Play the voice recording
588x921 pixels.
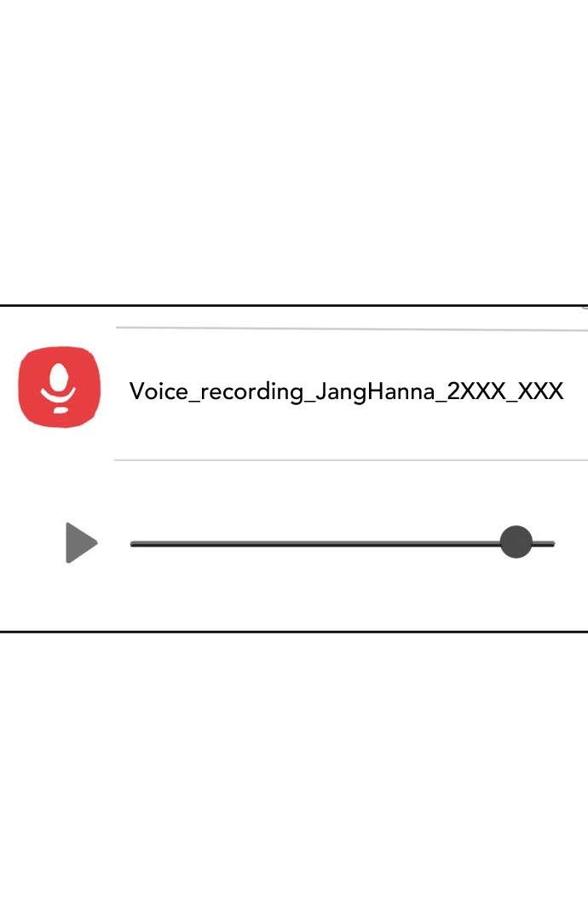(81, 542)
